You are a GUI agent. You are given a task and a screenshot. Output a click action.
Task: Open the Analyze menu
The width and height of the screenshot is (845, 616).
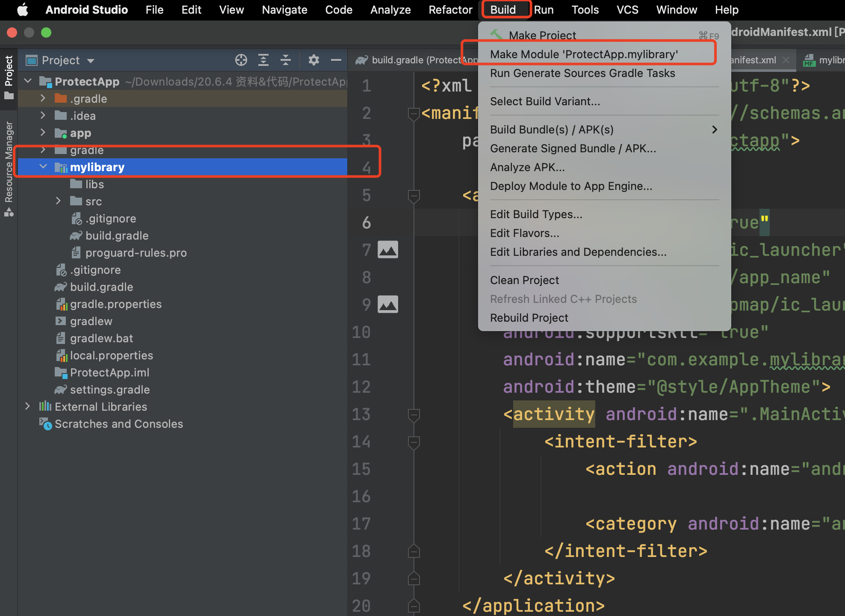point(390,9)
